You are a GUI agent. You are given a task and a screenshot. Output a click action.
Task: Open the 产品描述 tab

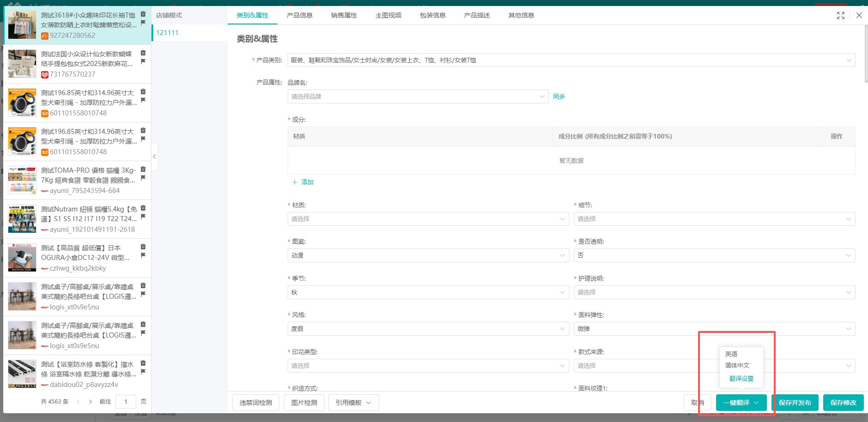(477, 16)
